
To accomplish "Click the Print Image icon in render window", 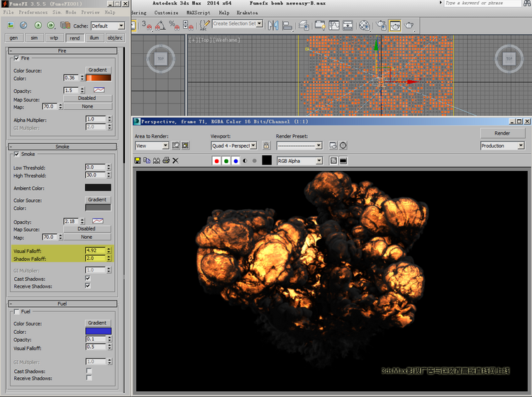I will tap(166, 161).
